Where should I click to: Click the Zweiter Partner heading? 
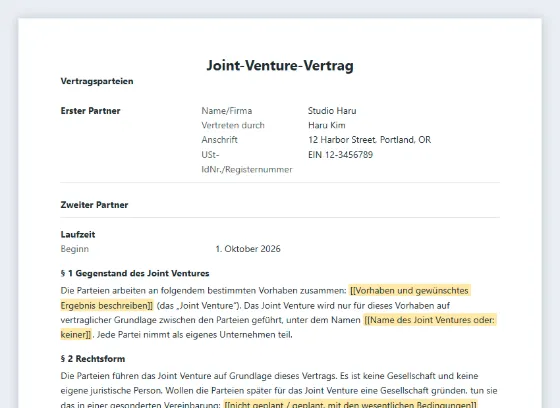94,205
